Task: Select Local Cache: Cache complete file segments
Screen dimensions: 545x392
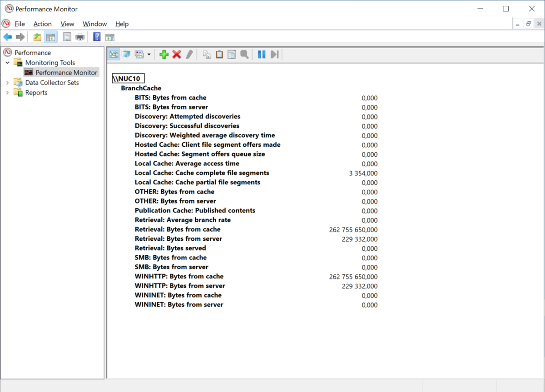Action: (202, 173)
